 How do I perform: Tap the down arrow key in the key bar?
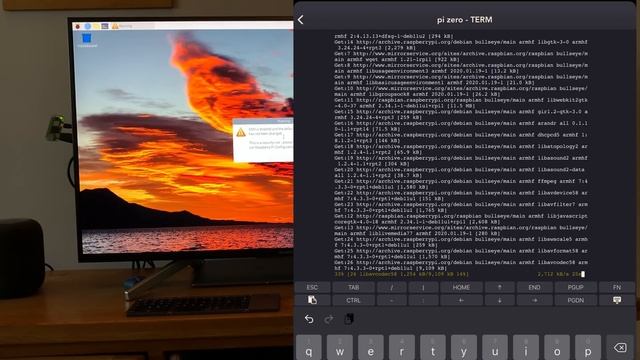499,300
